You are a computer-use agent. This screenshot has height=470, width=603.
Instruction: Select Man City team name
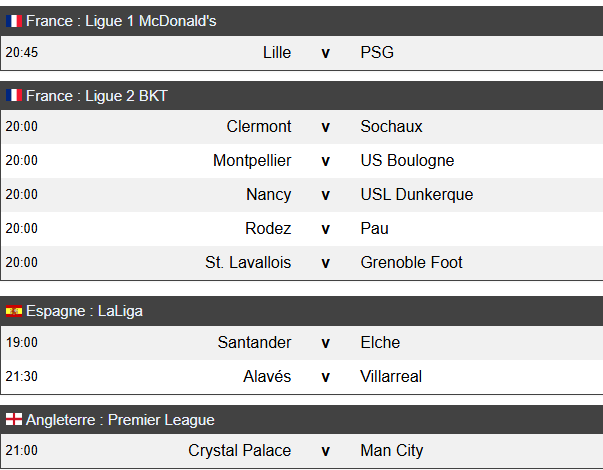click(392, 451)
